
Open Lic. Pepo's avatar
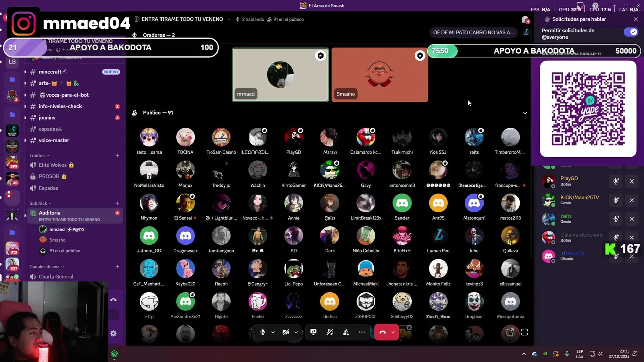294,268
